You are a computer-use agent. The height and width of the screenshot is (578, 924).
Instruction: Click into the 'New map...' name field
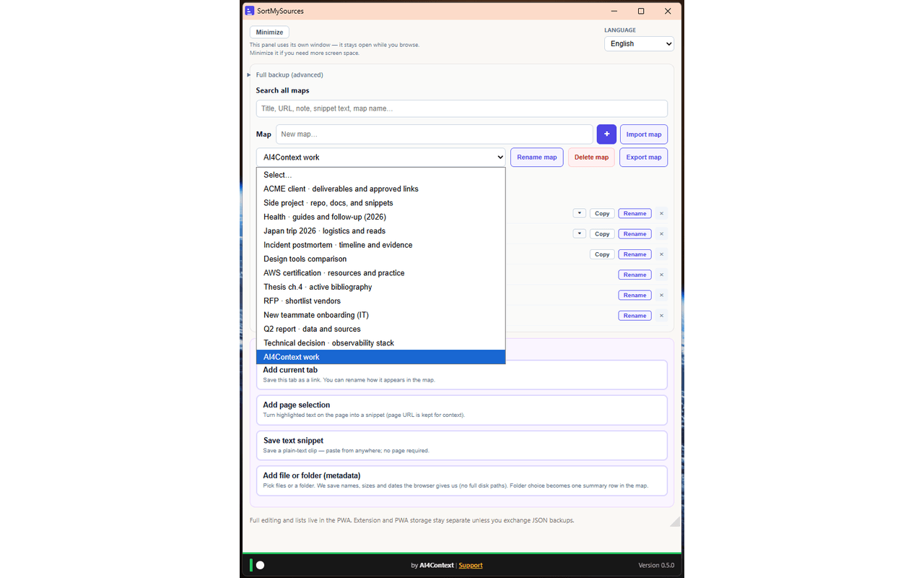[x=435, y=134]
